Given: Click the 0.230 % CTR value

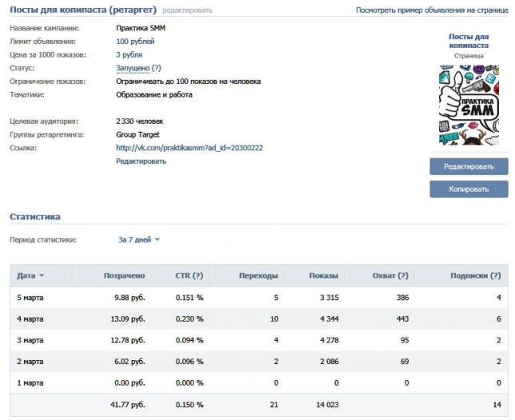Looking at the screenshot, I should tap(190, 319).
